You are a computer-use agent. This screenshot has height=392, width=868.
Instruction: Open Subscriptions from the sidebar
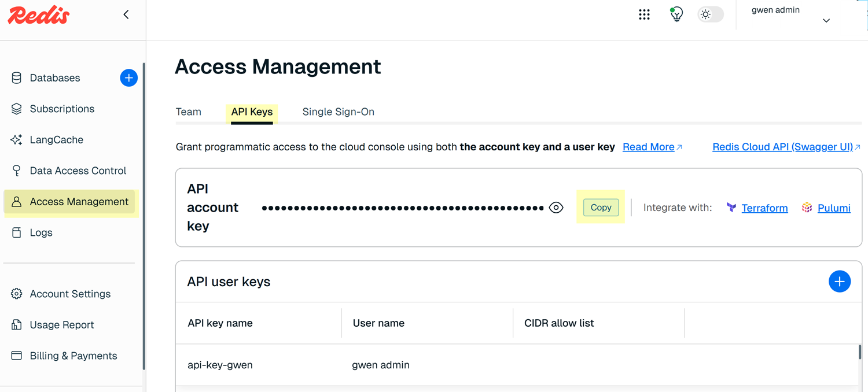(62, 109)
